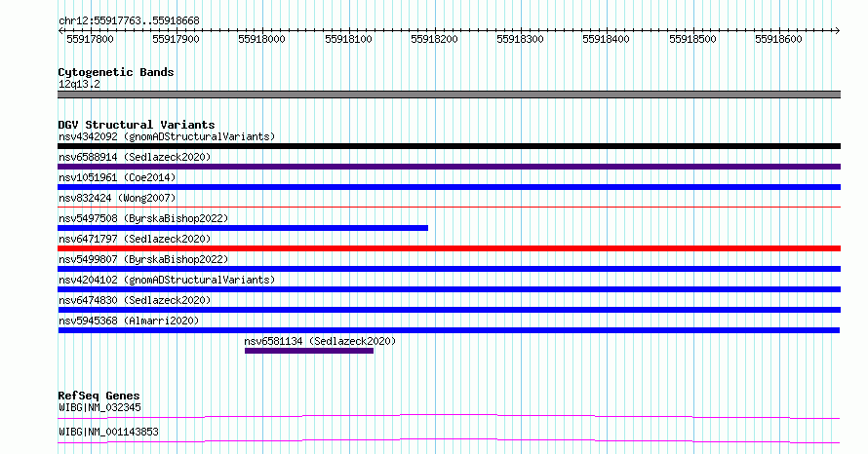Image resolution: width=868 pixels, height=454 pixels.
Task: Open the RefSeq Genes track title
Action: (x=99, y=396)
